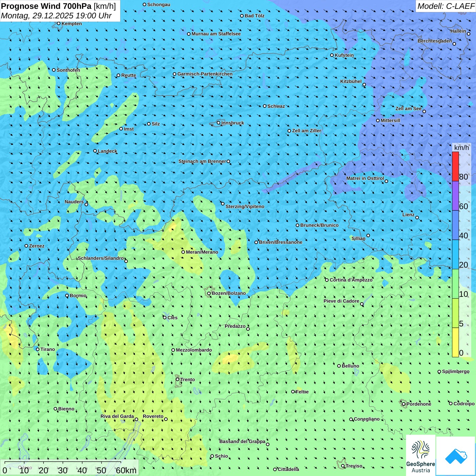Viewport: 476px width, 476px height.
Task: Click the Sonthofen label
Action: coord(68,70)
